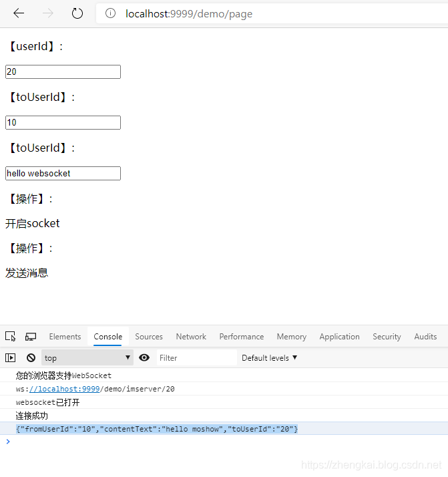Open the top context dropdown
448x477 pixels.
pos(87,358)
